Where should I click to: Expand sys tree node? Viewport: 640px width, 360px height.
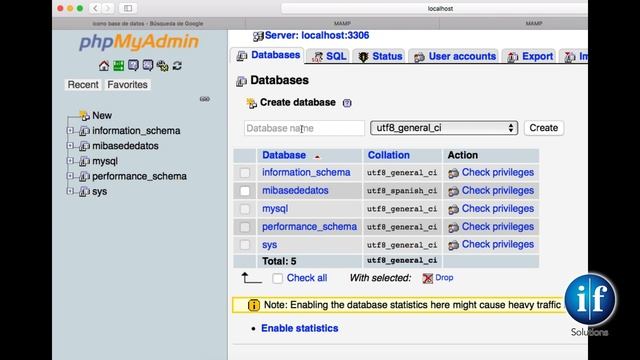70,191
